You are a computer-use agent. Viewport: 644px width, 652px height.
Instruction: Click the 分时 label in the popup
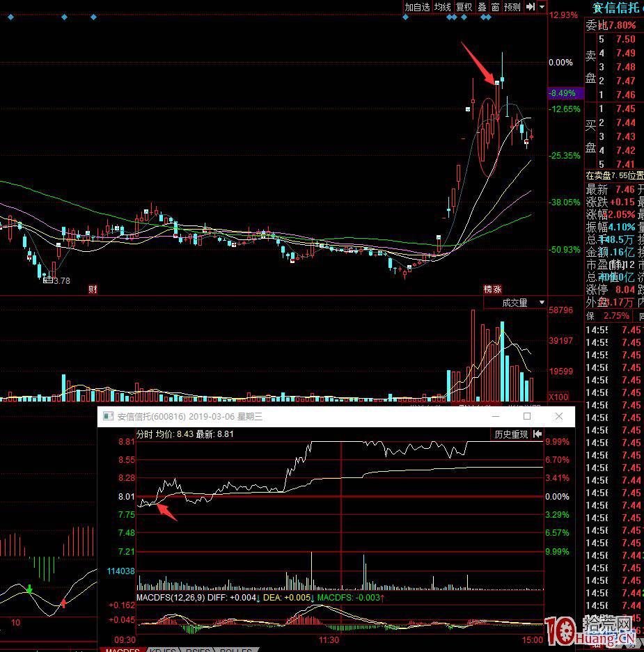click(144, 434)
